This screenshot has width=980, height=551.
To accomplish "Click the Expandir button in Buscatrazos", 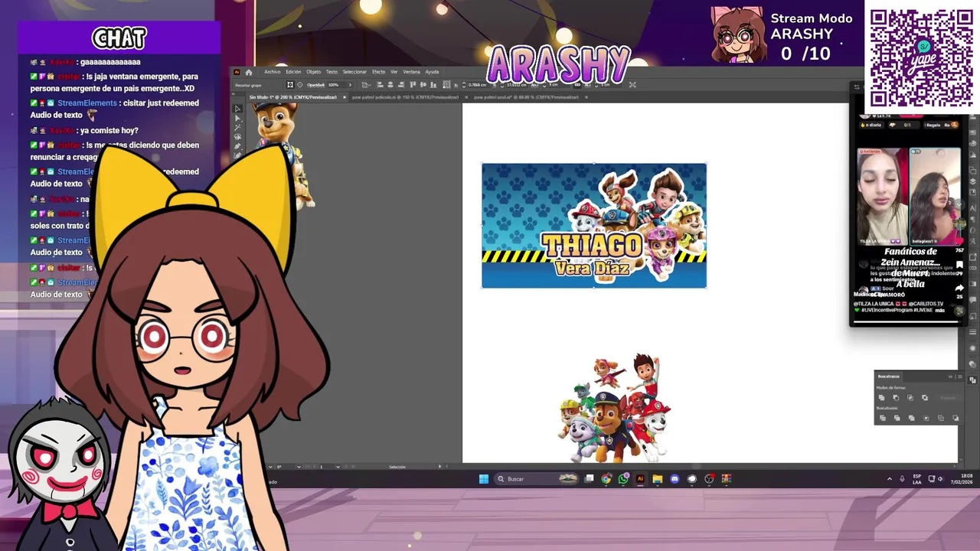I will click(948, 398).
